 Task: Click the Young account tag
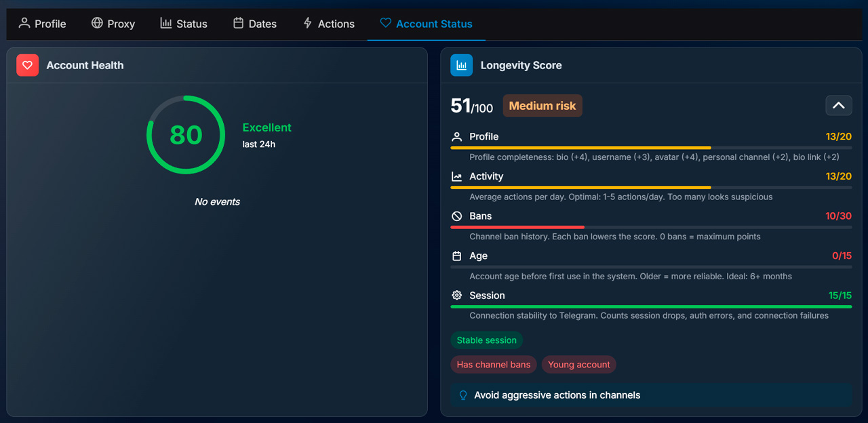coord(579,365)
